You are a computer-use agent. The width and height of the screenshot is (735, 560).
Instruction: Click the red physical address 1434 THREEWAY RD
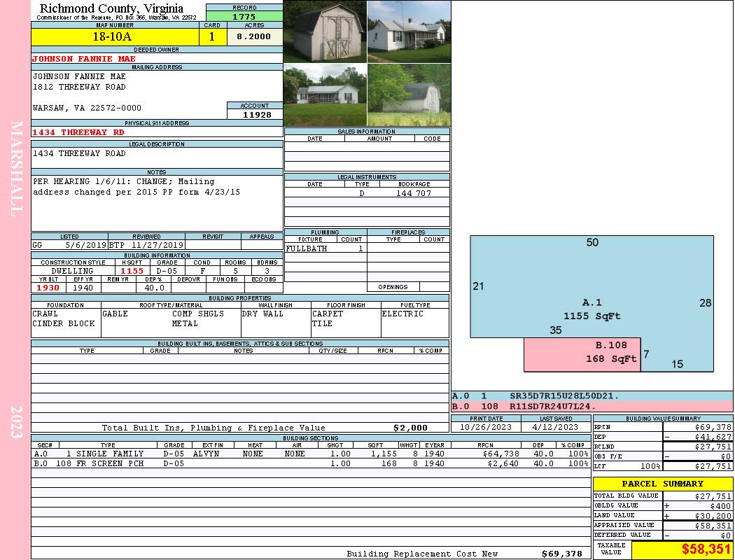[x=78, y=132]
